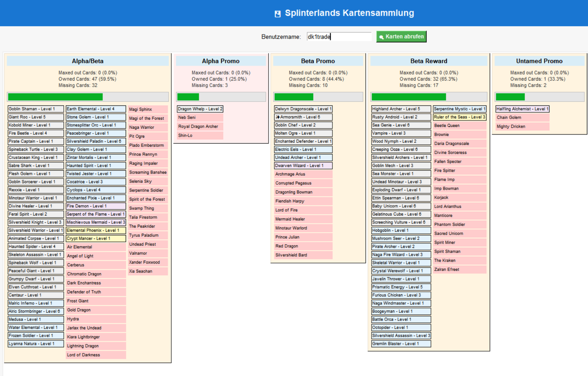Click the Karten abrufen button
This screenshot has width=588, height=376.
coord(401,37)
